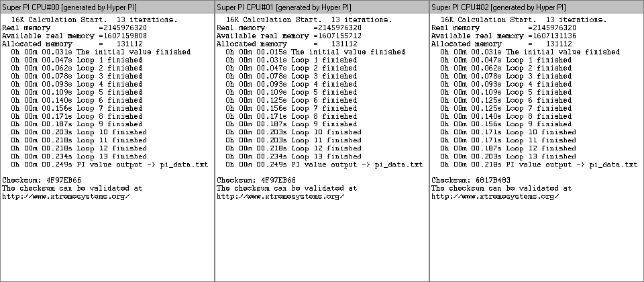This screenshot has height=282, width=644.
Task: Open the xtremesystems.org URL in CPU#00 window
Action: pyautogui.click(x=65, y=197)
